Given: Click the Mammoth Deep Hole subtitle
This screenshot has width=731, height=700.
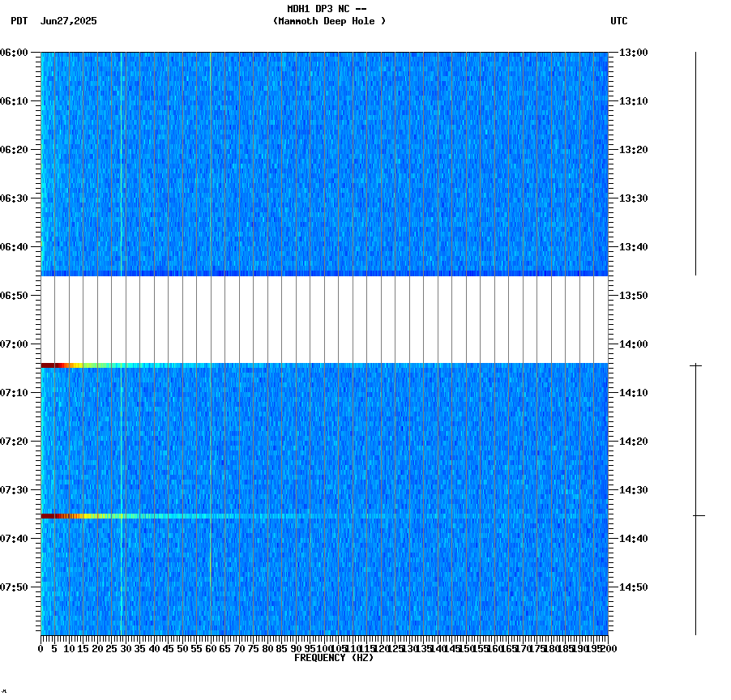Looking at the screenshot, I should click(330, 22).
